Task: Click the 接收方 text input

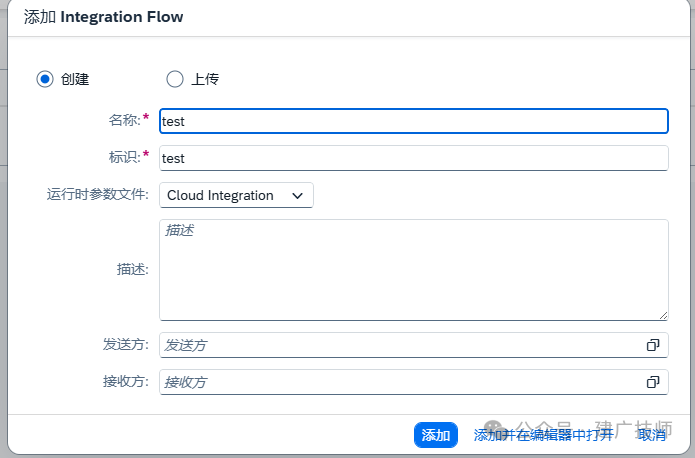Action: (x=401, y=382)
